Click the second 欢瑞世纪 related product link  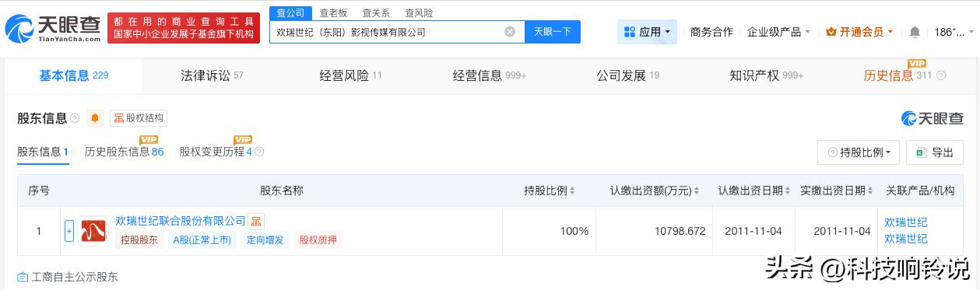tap(906, 239)
